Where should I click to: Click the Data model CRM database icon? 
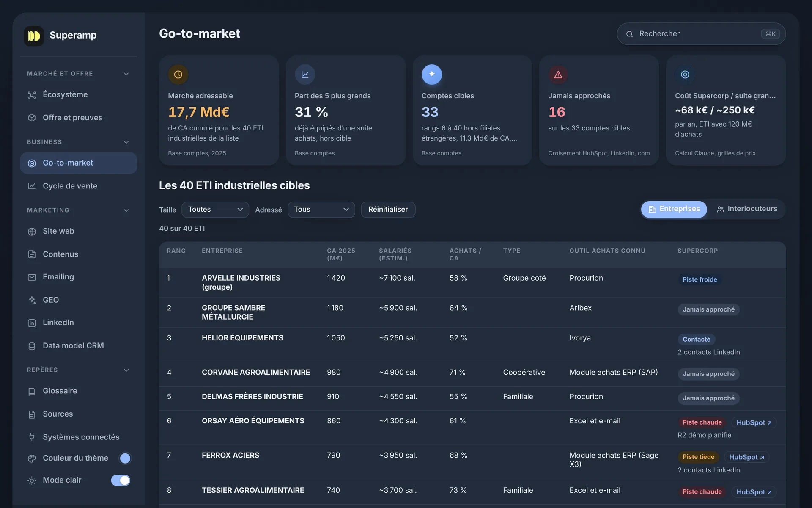[32, 346]
